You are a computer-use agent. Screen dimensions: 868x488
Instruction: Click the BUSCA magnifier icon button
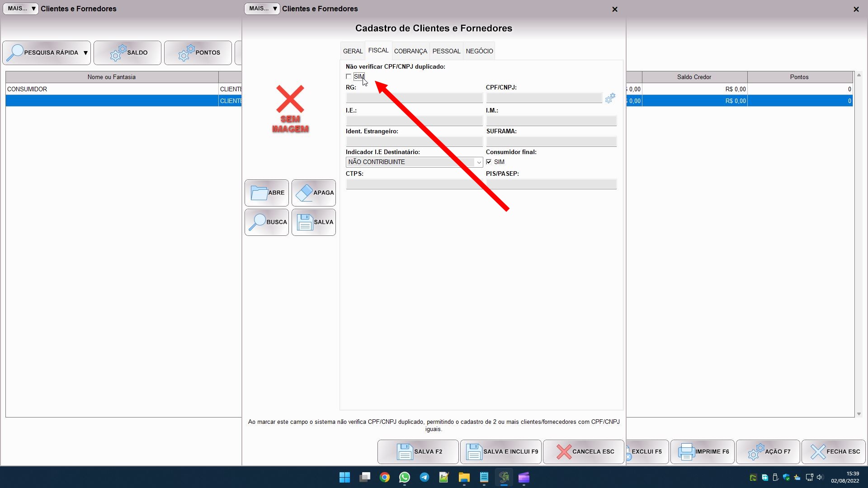coord(267,222)
